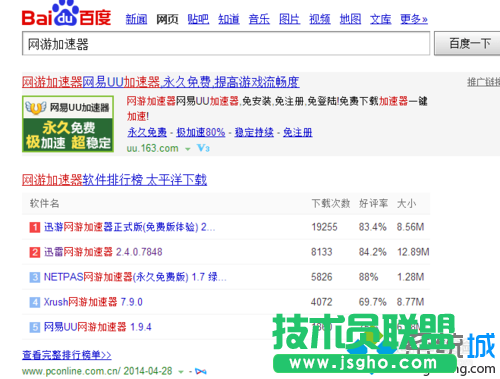Click rank 2 red number badge
Image resolution: width=500 pixels, height=379 pixels.
pyautogui.click(x=35, y=252)
